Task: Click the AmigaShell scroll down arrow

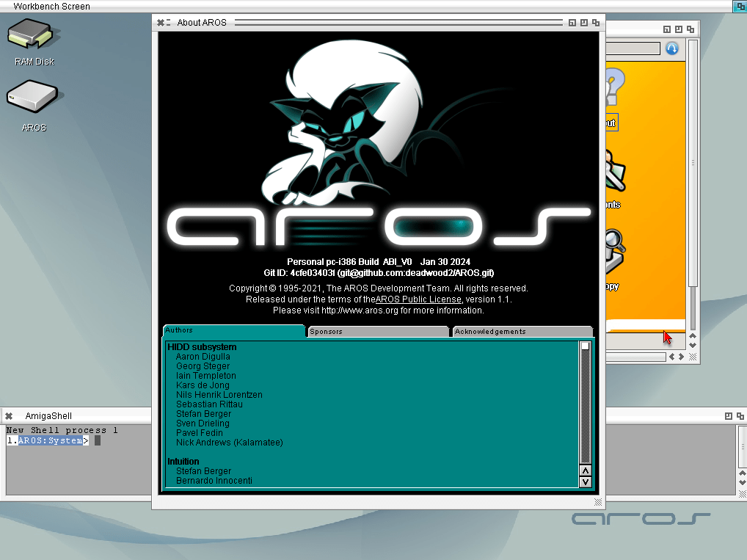Action: (743, 483)
